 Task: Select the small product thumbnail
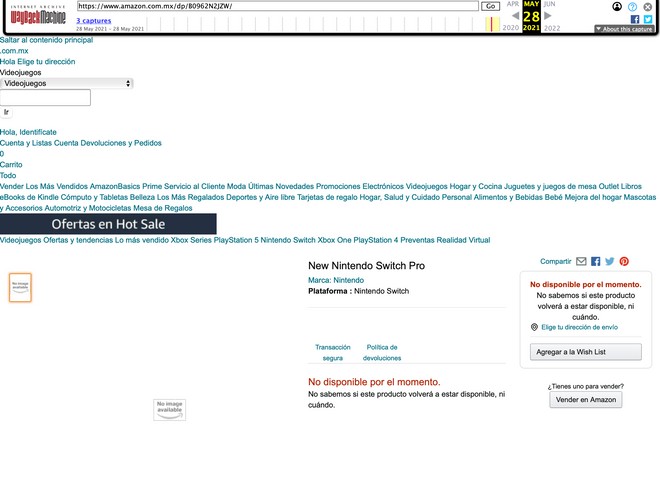point(20,288)
